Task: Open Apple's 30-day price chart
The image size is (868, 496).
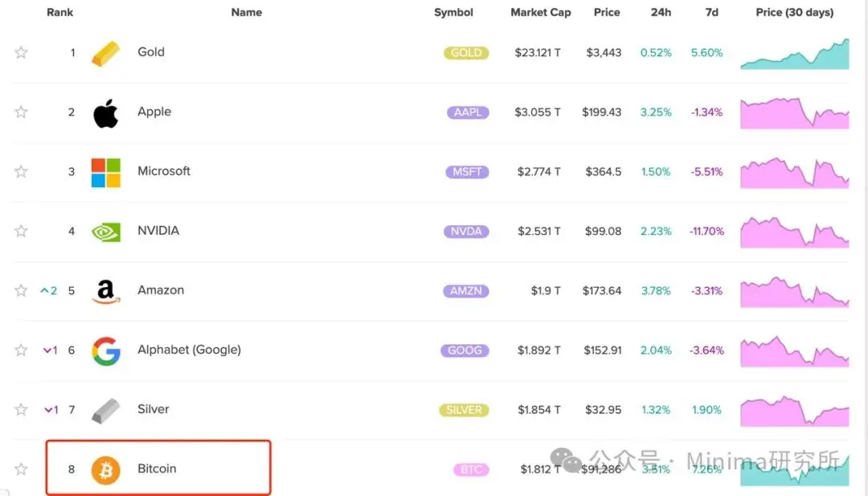Action: pos(794,113)
